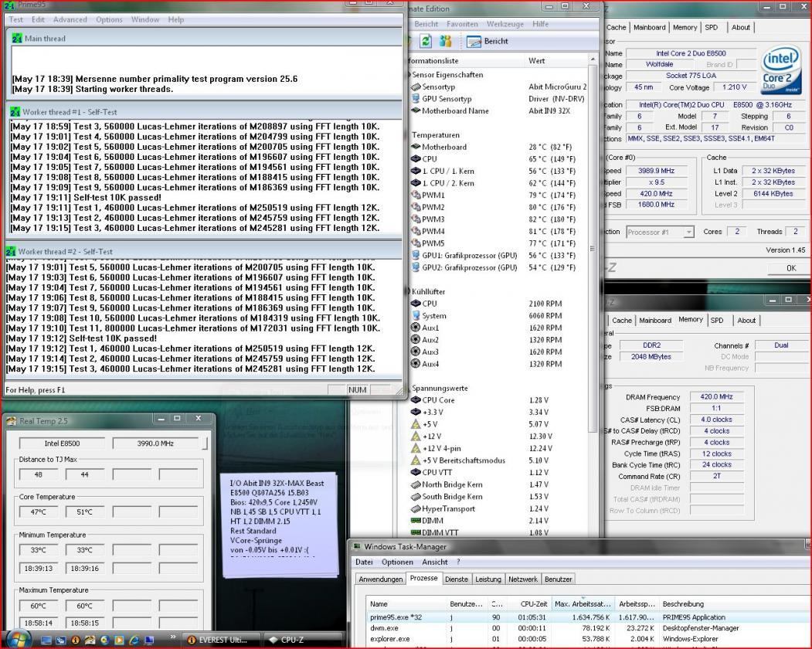812x649 pixels.
Task: Click Wert column header in EVEREST
Action: coord(557,60)
